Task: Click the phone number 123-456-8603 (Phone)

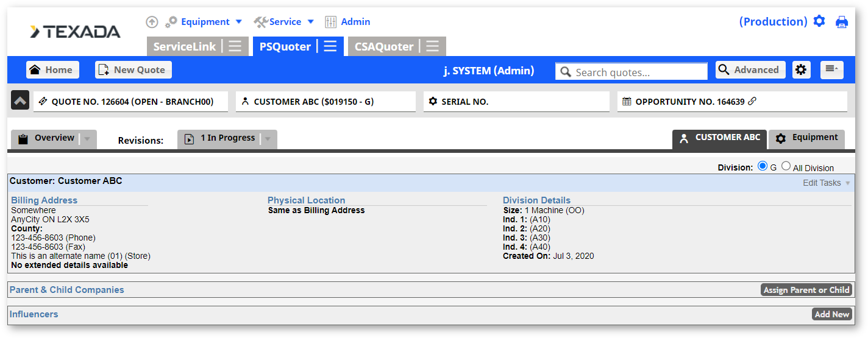Action: click(x=54, y=238)
